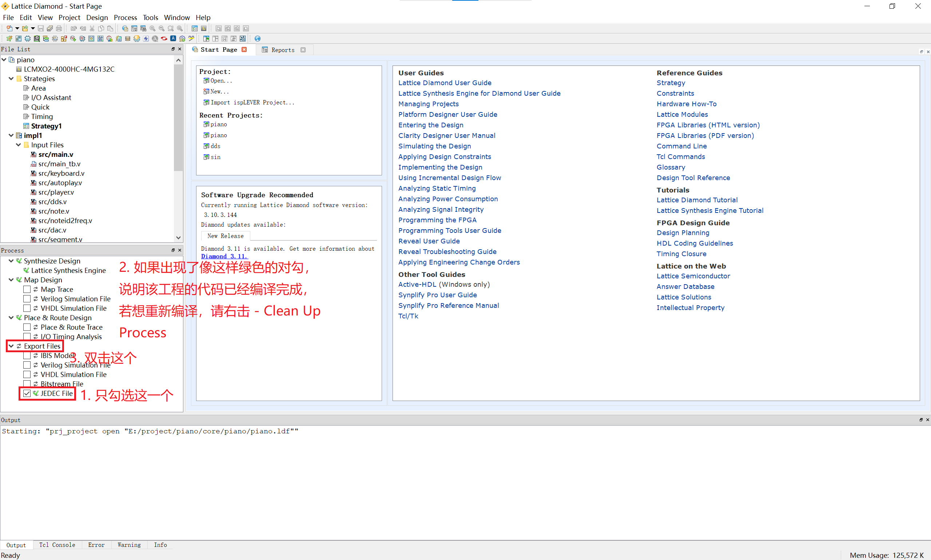Screen dimensions: 931x560
Task: Open the Package View chip icon
Action: pyautogui.click(x=28, y=39)
